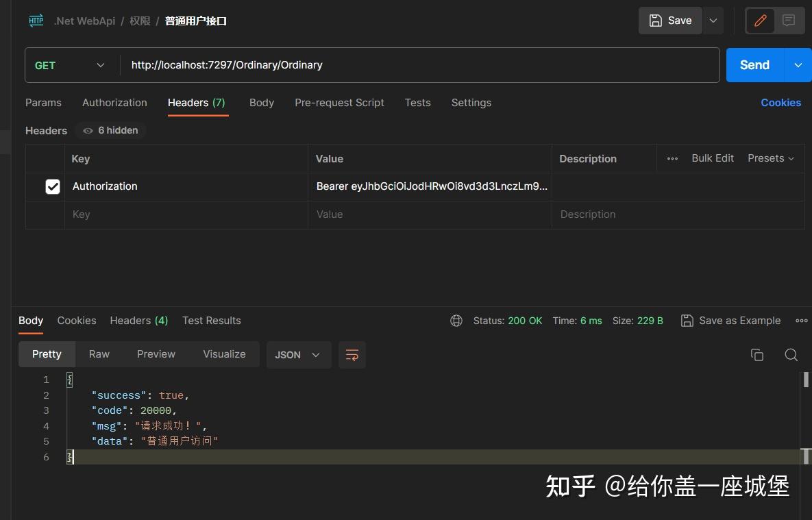Open the JSON format dropdown
Image resolution: width=812 pixels, height=520 pixels.
tap(298, 355)
